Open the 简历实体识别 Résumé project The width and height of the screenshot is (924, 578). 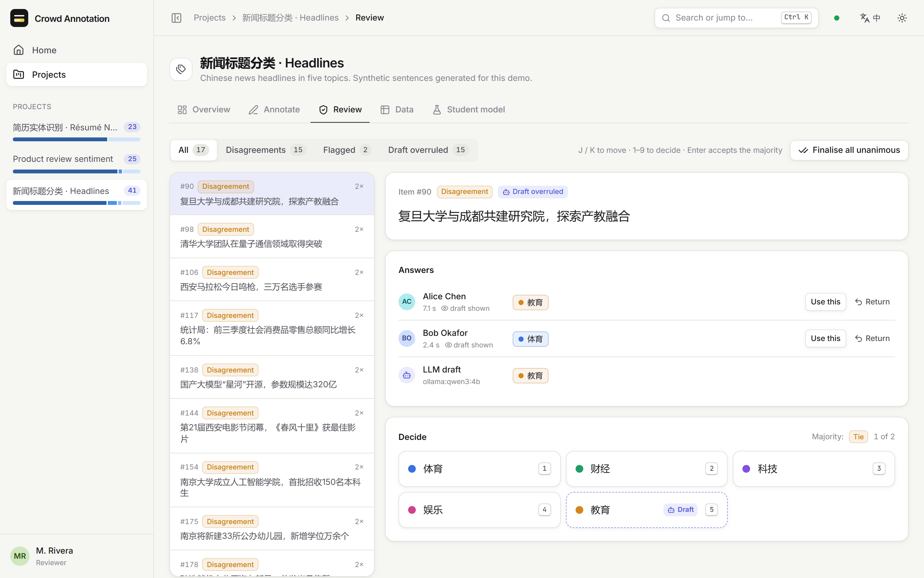coord(76,132)
